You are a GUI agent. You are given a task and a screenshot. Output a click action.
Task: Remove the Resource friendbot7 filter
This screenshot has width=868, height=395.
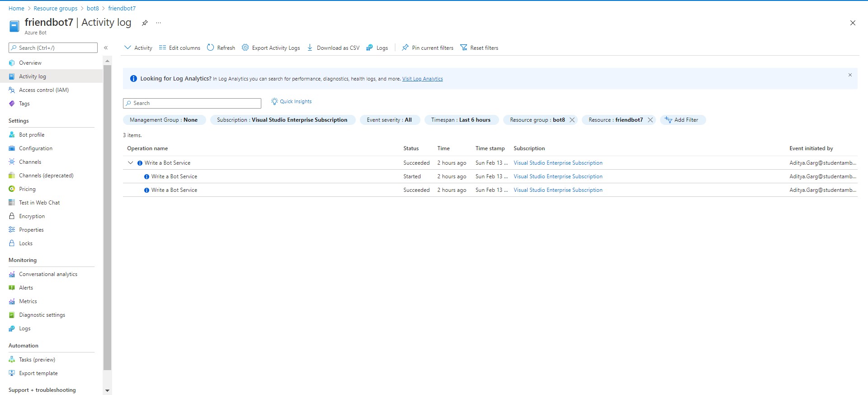pyautogui.click(x=650, y=120)
